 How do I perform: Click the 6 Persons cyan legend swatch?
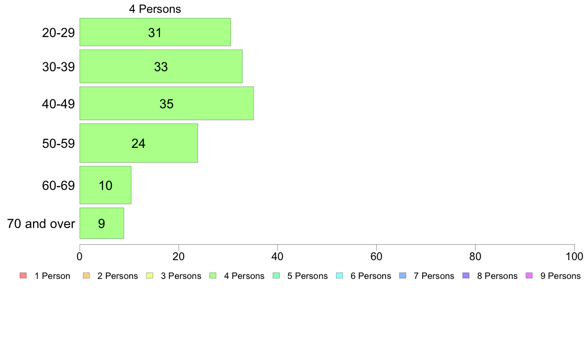(340, 276)
